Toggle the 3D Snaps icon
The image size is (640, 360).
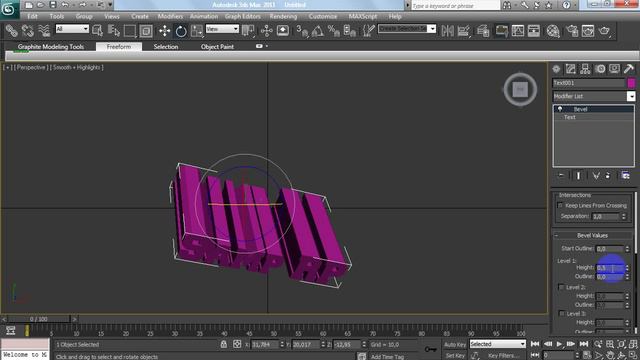pos(302,31)
